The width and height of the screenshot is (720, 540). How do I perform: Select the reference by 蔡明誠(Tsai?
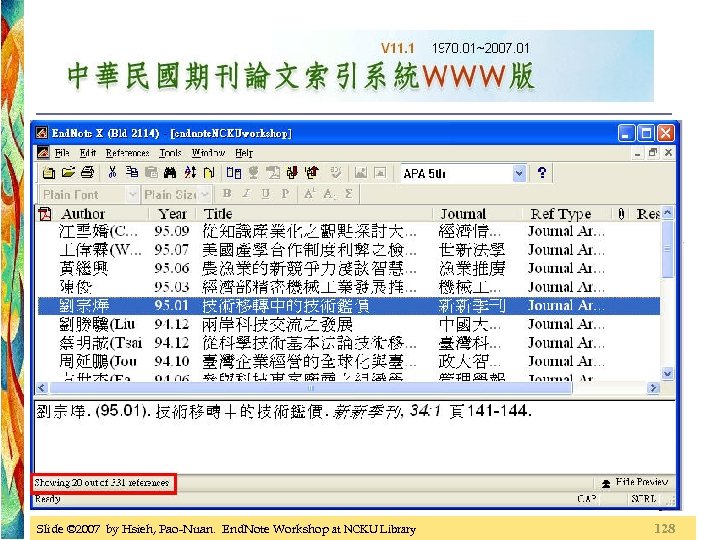tap(349, 343)
